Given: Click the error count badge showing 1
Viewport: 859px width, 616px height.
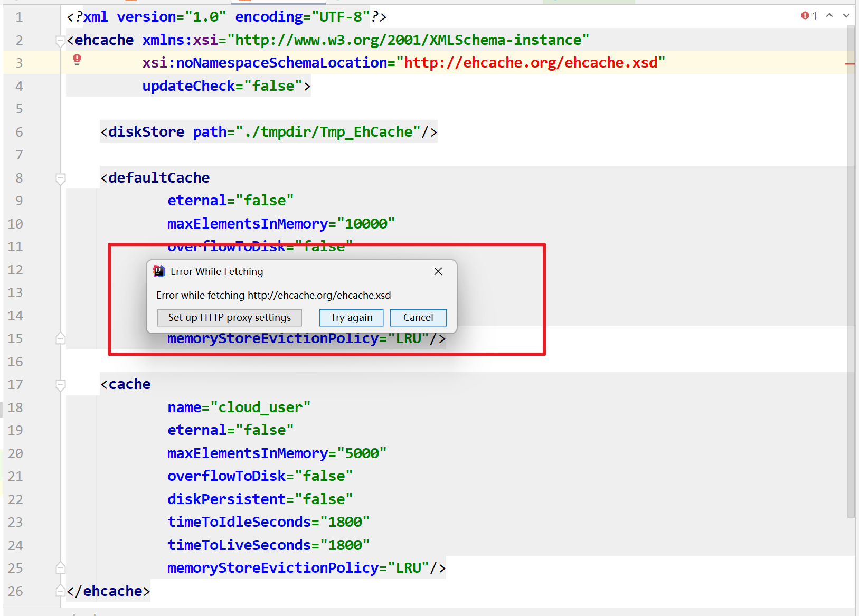Looking at the screenshot, I should [808, 16].
